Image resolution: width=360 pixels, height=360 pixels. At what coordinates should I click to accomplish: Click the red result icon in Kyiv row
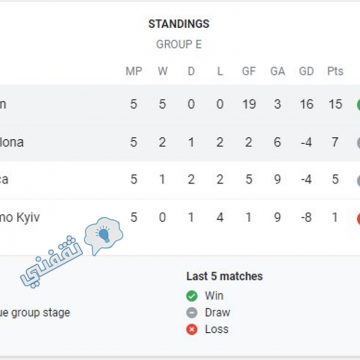coord(358,219)
